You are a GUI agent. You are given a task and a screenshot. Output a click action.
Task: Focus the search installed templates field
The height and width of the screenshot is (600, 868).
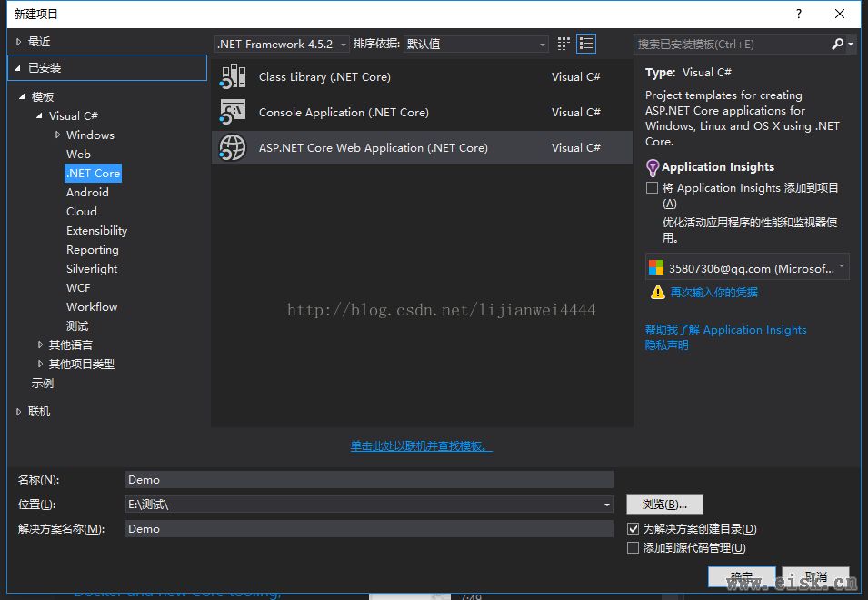[x=731, y=44]
